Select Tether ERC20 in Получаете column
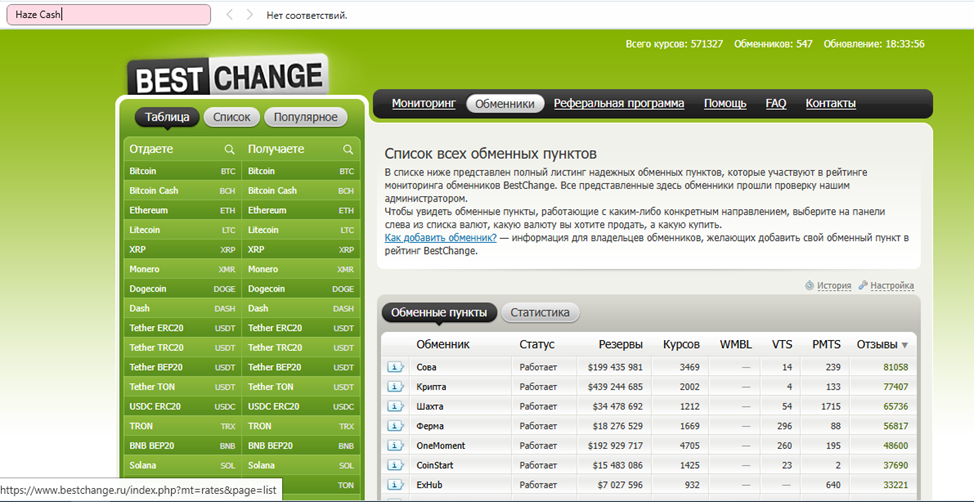This screenshot has height=502, width=974. (x=301, y=328)
